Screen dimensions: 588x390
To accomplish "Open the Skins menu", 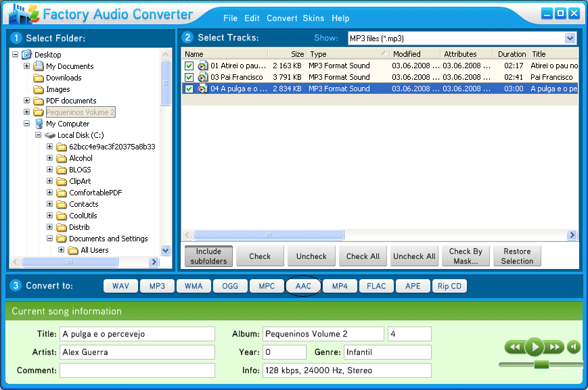I will 313,18.
